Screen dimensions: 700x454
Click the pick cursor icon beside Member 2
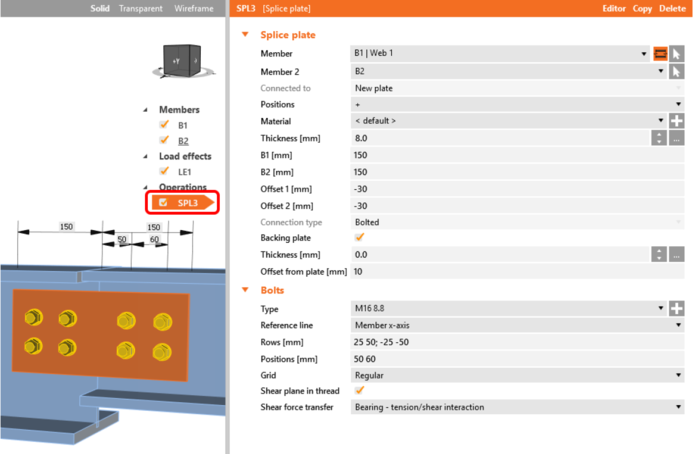(x=676, y=71)
